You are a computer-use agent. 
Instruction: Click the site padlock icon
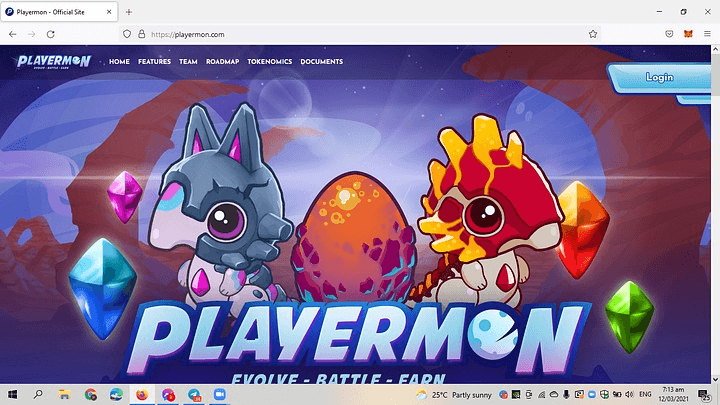tap(142, 34)
